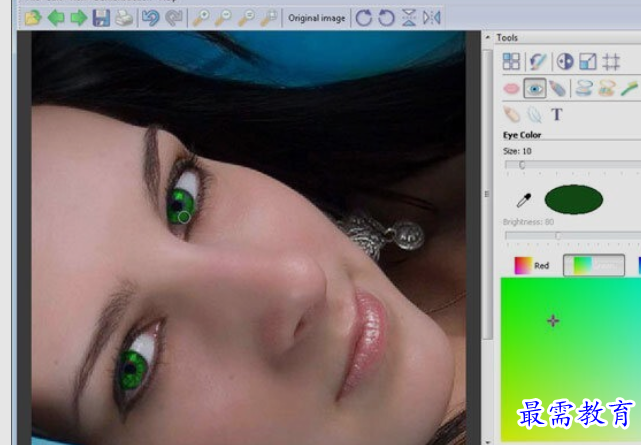Click the open file folder icon
The image size is (641, 445).
[33, 18]
